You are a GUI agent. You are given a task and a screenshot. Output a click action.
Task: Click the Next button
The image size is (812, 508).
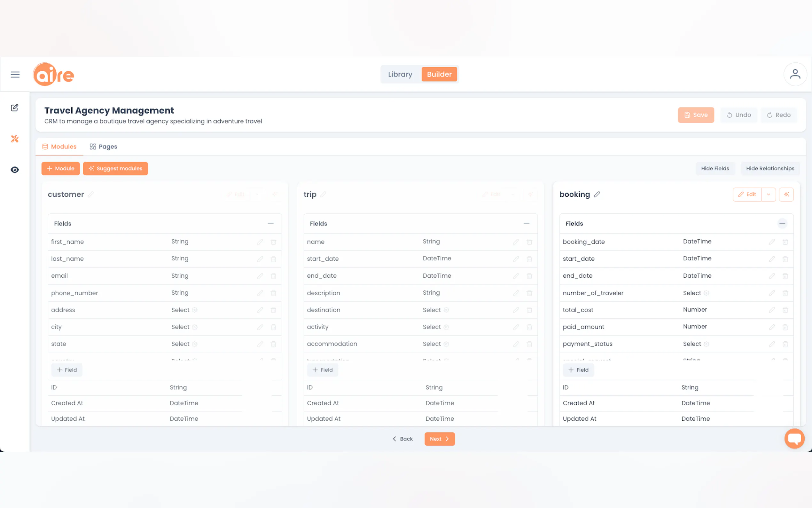click(x=439, y=439)
